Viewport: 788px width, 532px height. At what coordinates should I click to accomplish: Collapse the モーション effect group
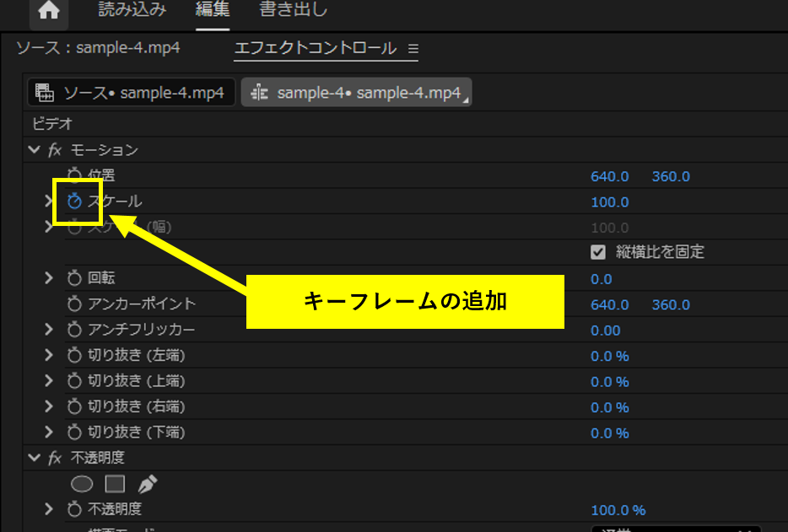point(35,149)
